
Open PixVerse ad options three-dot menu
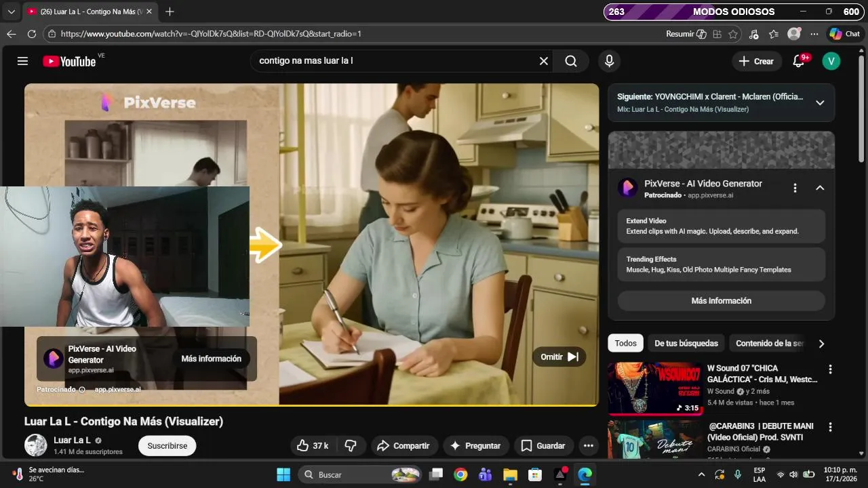[x=795, y=188]
